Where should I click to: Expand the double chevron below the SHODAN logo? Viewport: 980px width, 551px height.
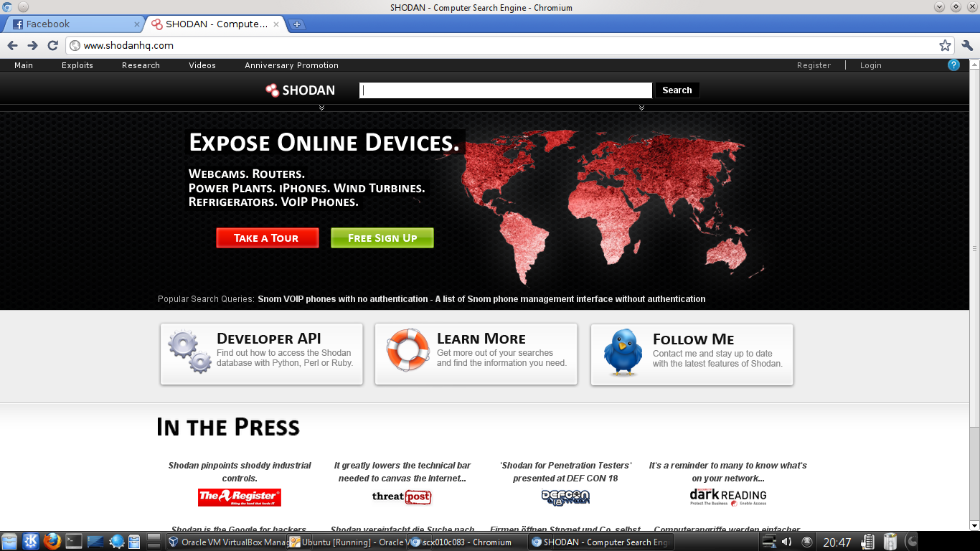[x=322, y=108]
